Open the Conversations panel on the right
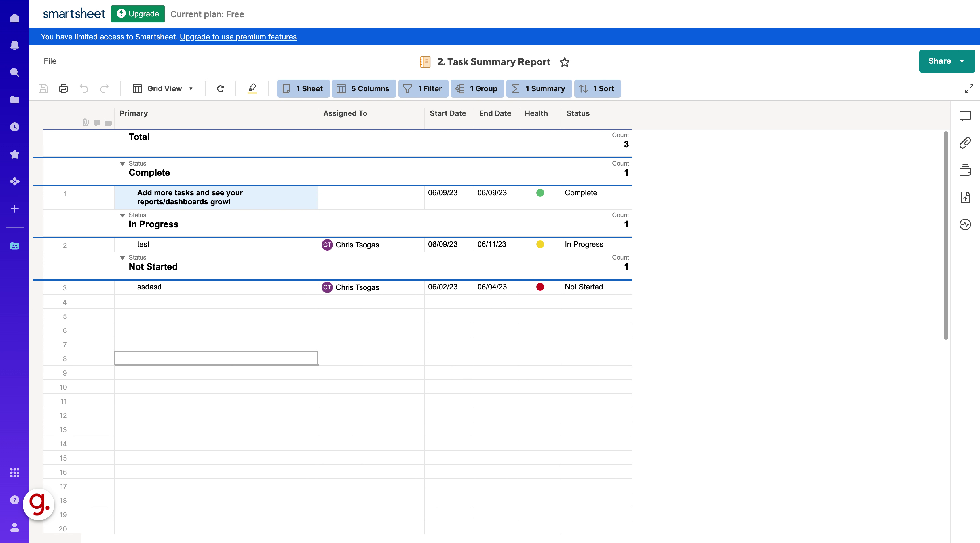980x543 pixels. tap(966, 116)
